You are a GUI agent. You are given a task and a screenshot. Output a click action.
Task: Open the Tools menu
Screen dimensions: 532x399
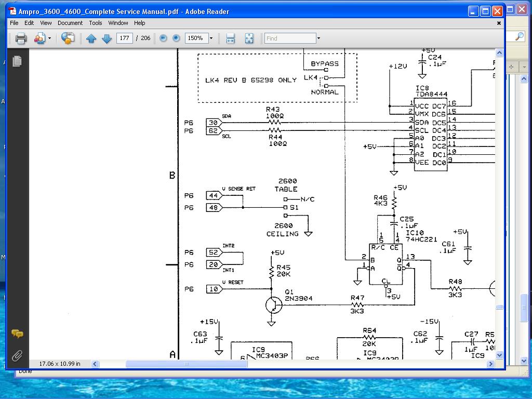coord(96,23)
